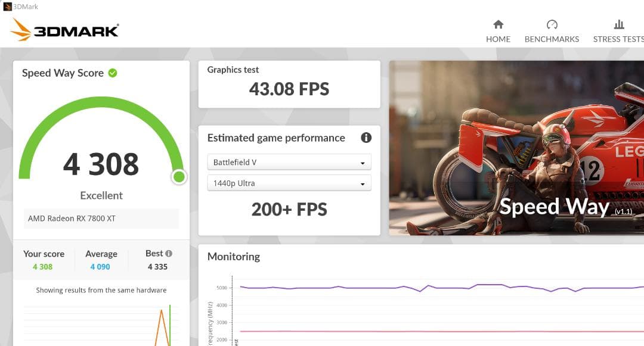This screenshot has height=346, width=644.
Task: Click the green validation checkmark beside Speed Way Score
Action: click(113, 73)
